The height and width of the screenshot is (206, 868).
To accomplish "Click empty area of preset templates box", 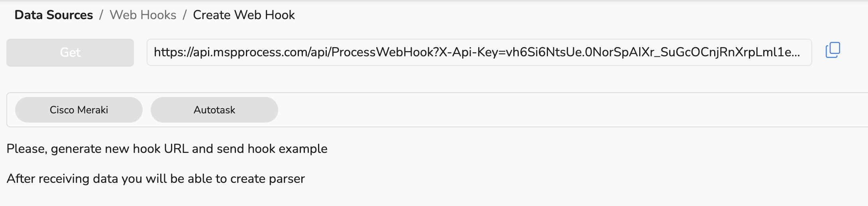I will click(x=558, y=110).
